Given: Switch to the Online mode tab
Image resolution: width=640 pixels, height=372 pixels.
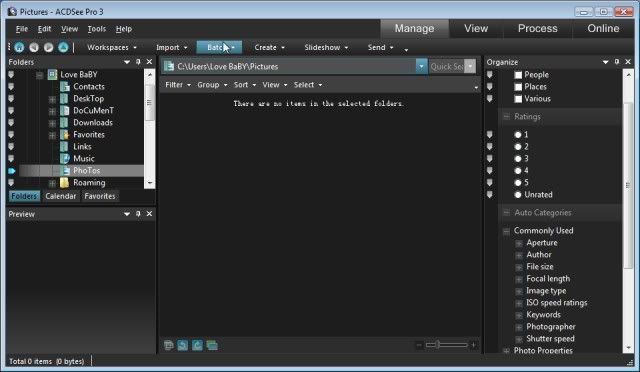Looking at the screenshot, I should point(603,29).
